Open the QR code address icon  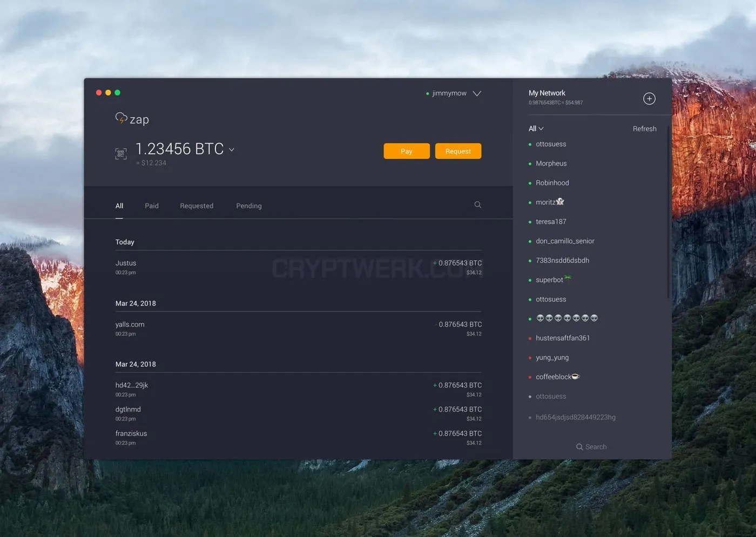tap(121, 154)
